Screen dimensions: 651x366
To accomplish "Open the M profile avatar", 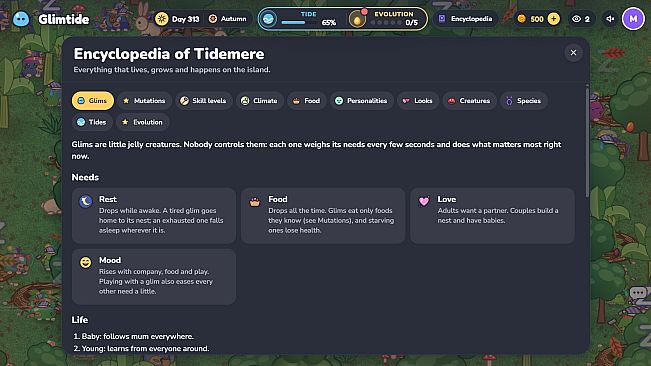I will pos(633,19).
